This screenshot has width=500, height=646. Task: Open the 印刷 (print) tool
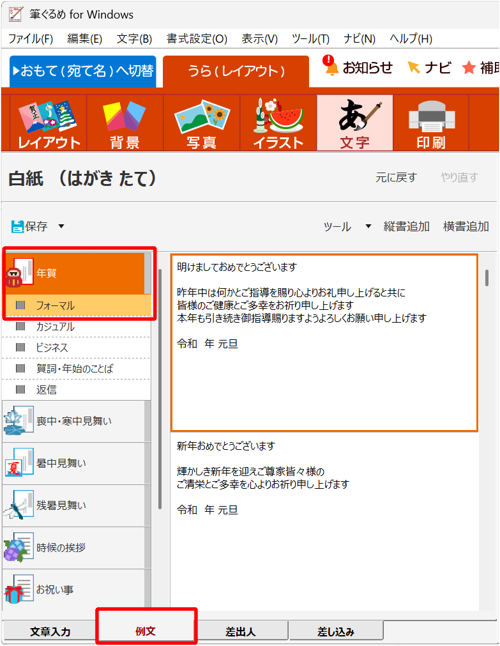tap(431, 123)
